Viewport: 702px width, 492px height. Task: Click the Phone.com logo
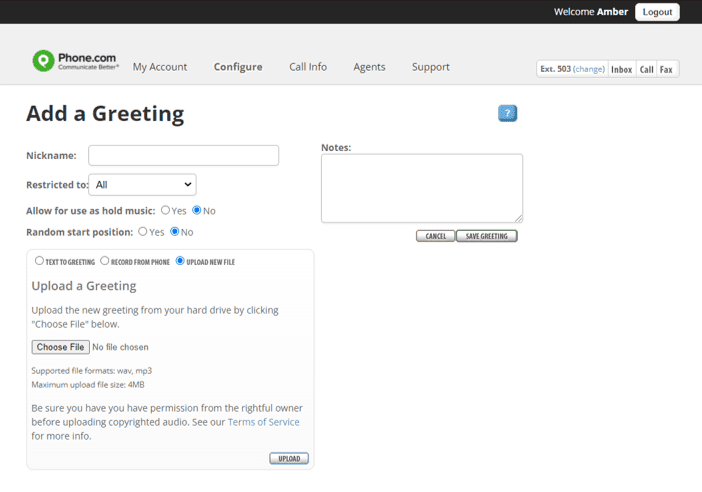(75, 62)
